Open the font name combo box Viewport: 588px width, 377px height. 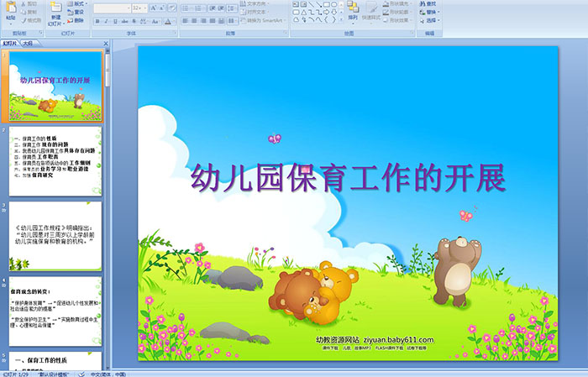[x=112, y=8]
